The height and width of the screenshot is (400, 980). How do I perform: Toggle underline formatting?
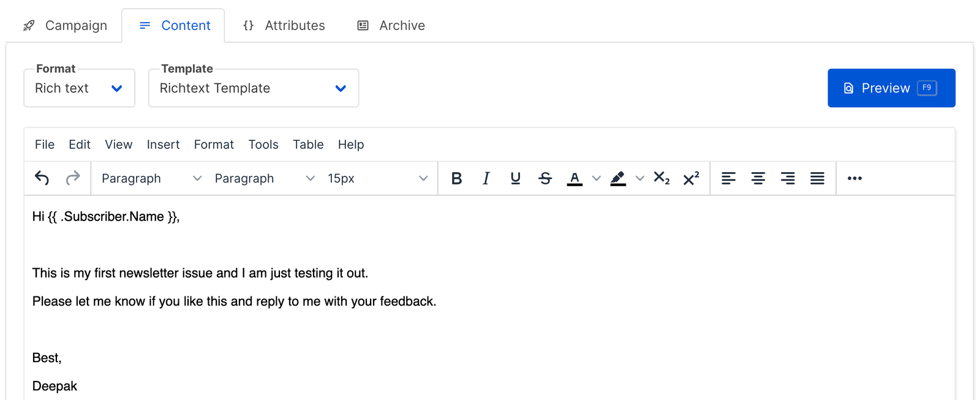pos(515,178)
